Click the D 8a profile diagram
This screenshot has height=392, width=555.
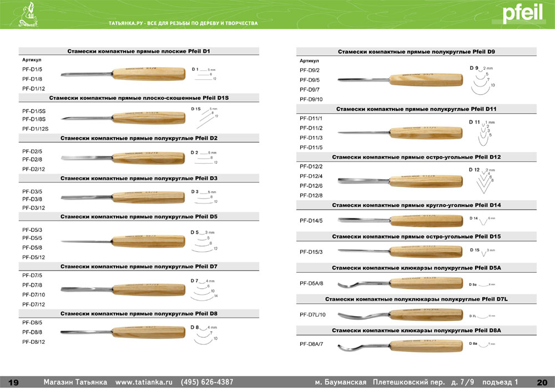(482, 344)
